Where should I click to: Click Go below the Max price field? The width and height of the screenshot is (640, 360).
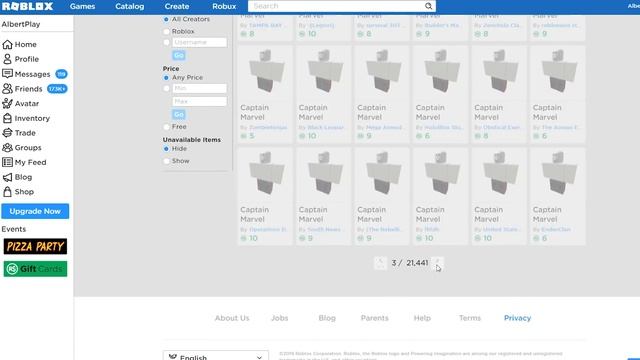(179, 115)
